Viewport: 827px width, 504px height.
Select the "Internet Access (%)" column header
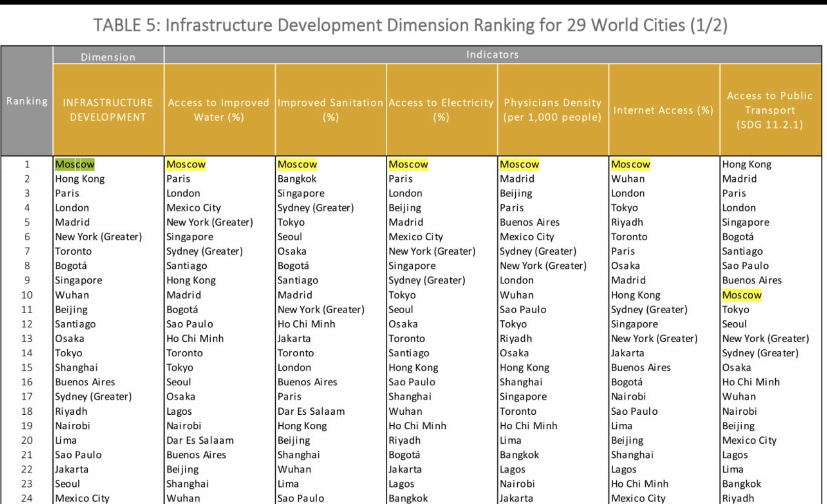point(664,110)
